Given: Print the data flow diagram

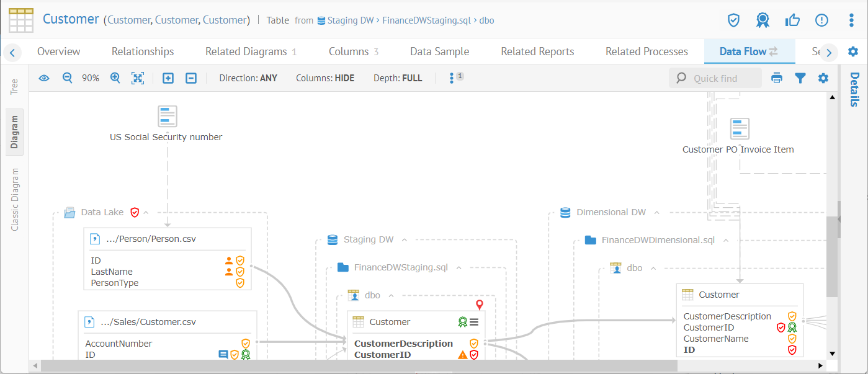Looking at the screenshot, I should click(777, 78).
